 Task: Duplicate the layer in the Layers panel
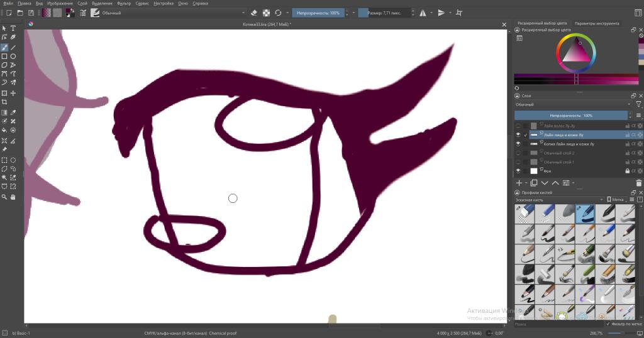[534, 183]
